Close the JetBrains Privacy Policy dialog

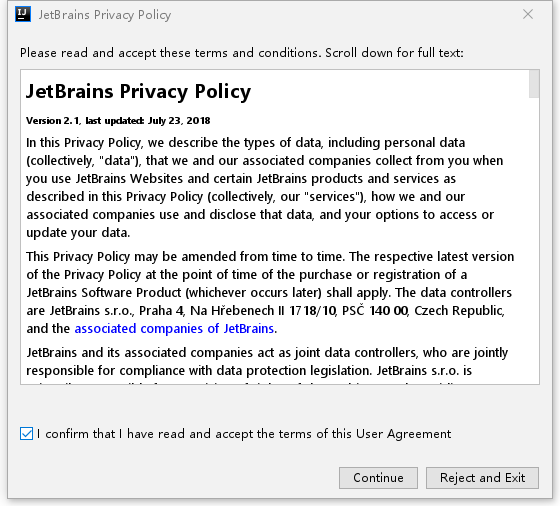tap(528, 14)
